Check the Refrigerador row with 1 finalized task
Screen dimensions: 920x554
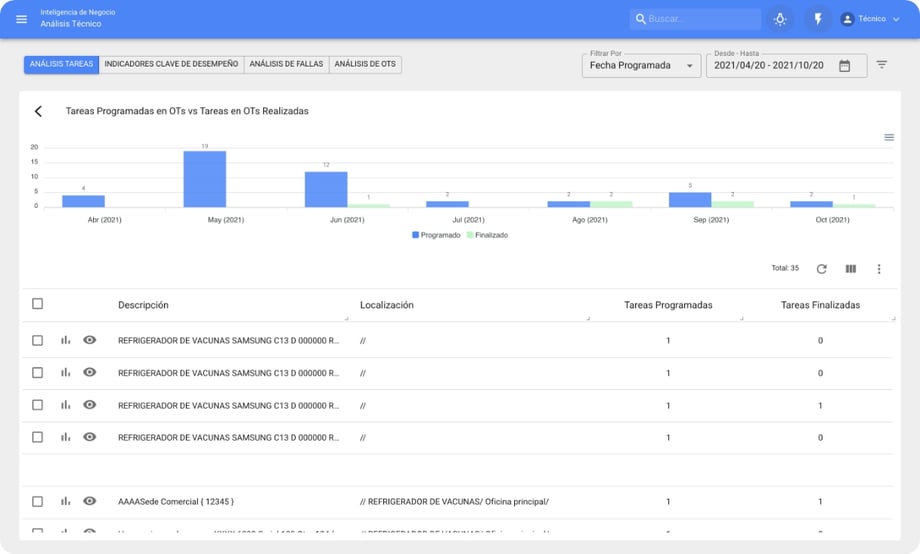[x=38, y=405]
